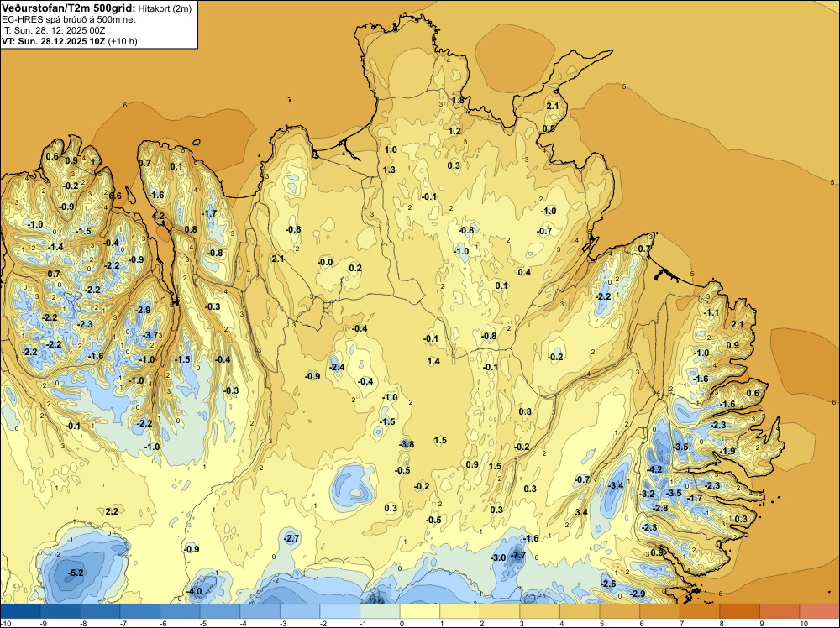Click legend swatch between 8 and 9
Viewport: 840px width, 628px height.
[740, 611]
